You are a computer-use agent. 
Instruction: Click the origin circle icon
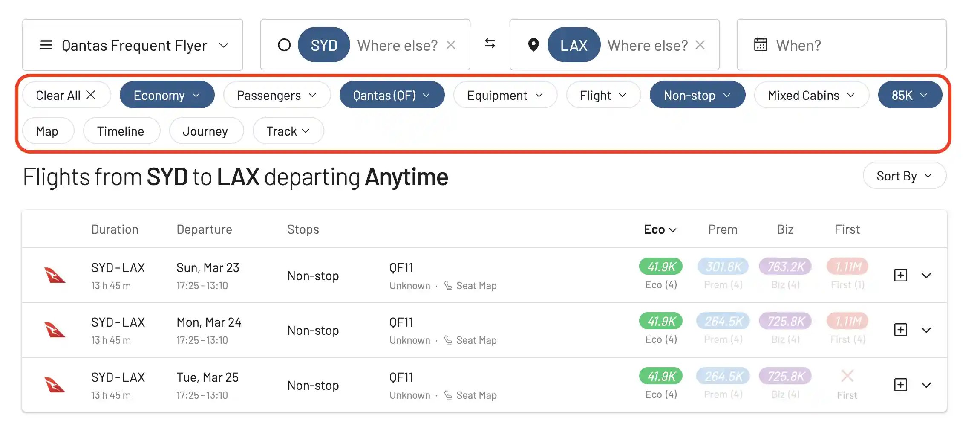coord(284,45)
